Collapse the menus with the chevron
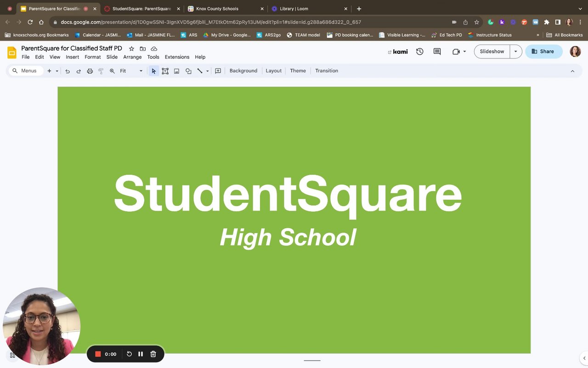Screen dimensions: 588x368 click(x=572, y=71)
